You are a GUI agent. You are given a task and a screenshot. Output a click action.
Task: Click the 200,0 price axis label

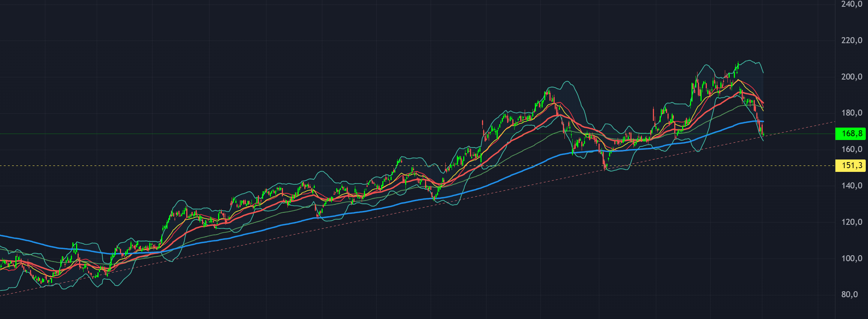(x=852, y=77)
